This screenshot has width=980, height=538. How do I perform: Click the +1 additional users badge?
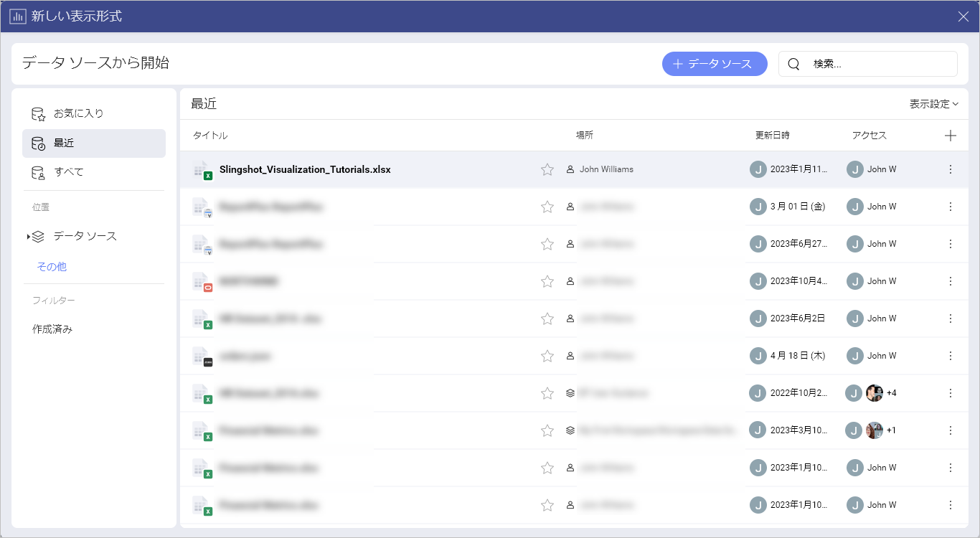coord(892,430)
